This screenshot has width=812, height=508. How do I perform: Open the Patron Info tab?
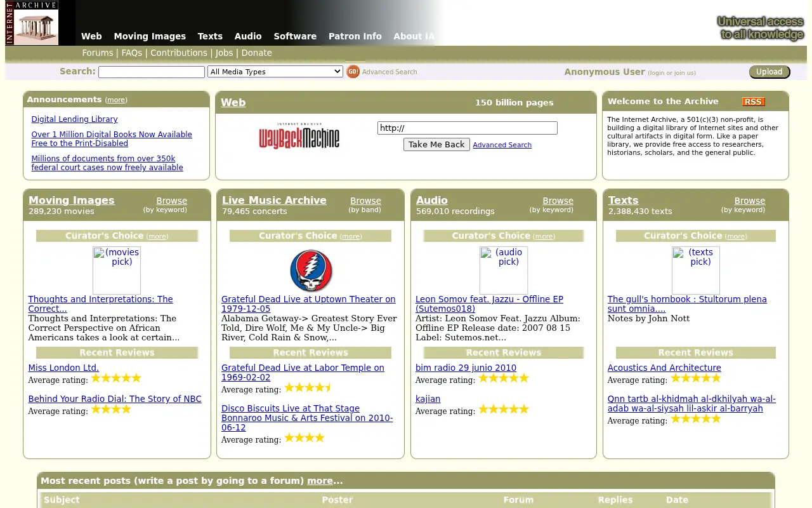coord(355,36)
